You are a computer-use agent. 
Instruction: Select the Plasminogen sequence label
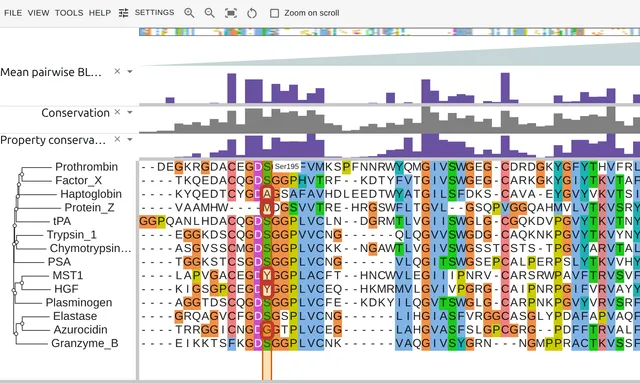tap(79, 302)
